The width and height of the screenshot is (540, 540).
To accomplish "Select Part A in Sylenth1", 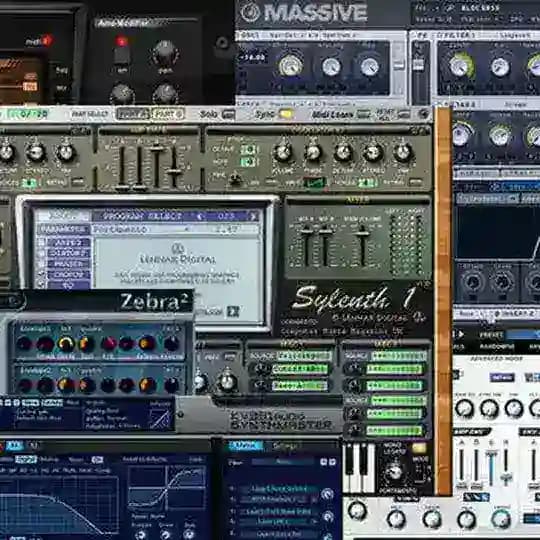I will pos(133,114).
